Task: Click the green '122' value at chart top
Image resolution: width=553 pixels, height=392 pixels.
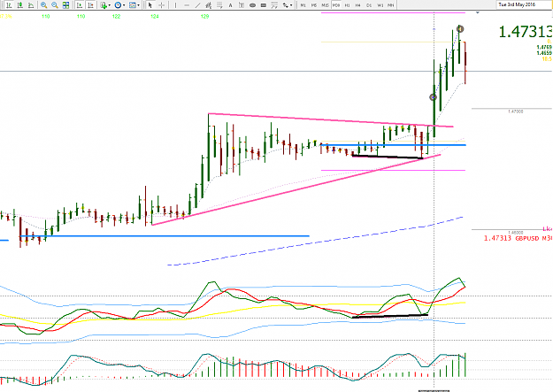Action: tap(117, 16)
